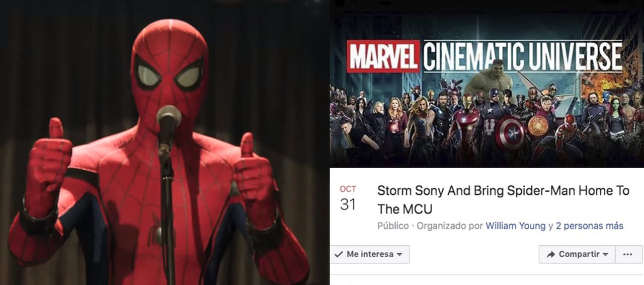Click the Público privacy label
The width and height of the screenshot is (644, 285).
click(x=393, y=226)
